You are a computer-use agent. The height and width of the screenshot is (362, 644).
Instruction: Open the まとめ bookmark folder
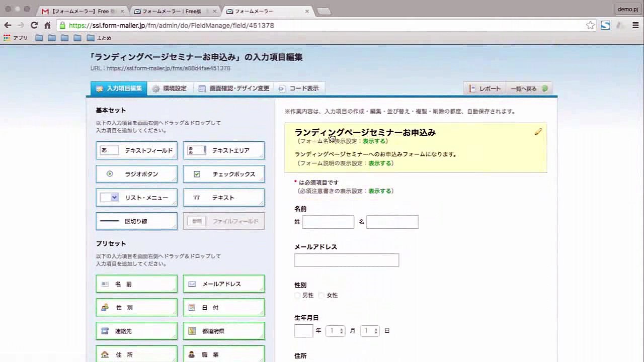[99, 38]
